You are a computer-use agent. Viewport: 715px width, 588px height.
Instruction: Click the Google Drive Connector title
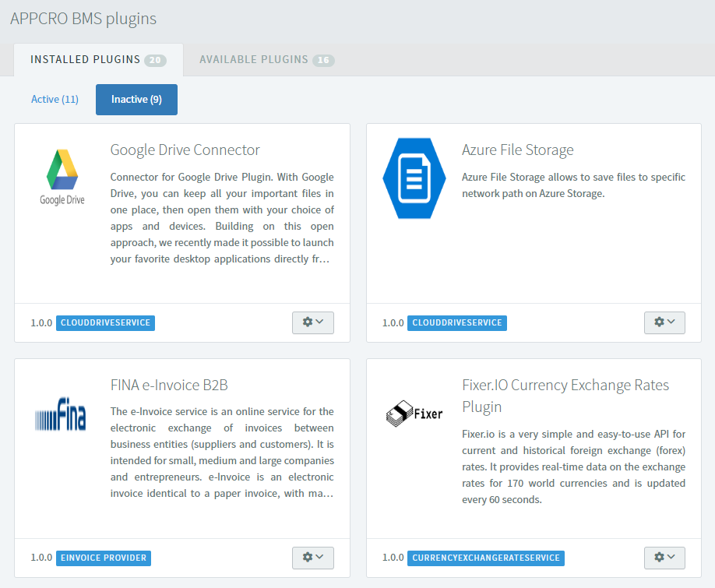coord(185,150)
